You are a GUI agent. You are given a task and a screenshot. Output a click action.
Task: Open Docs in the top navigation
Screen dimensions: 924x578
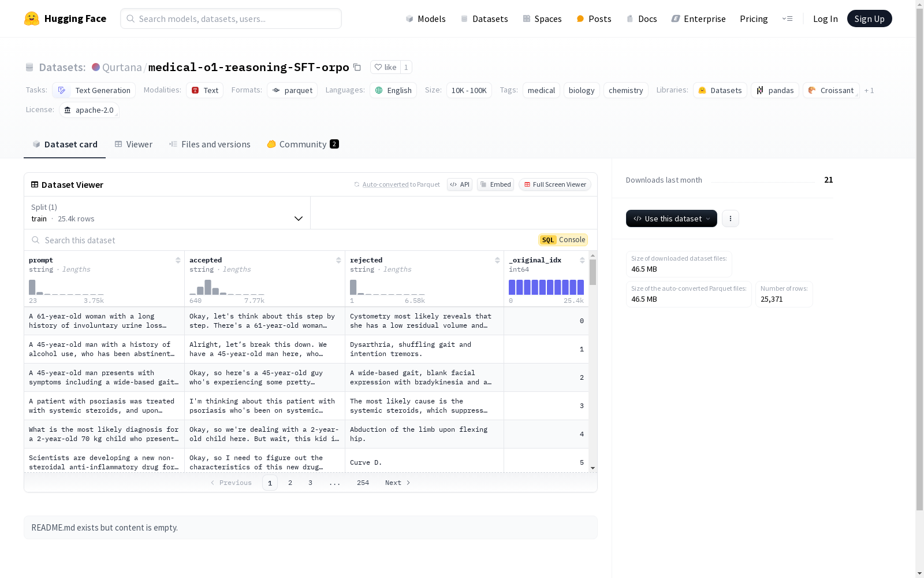[x=642, y=18]
